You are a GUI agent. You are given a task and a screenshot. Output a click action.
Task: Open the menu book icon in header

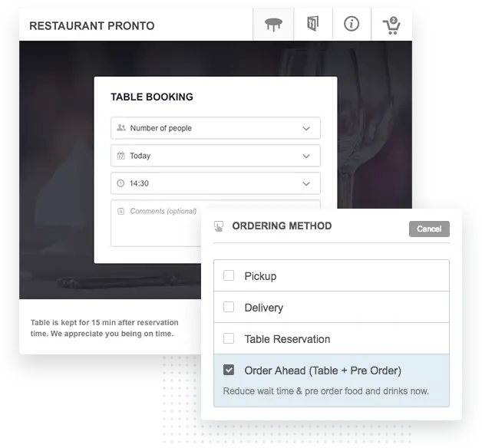click(x=312, y=24)
